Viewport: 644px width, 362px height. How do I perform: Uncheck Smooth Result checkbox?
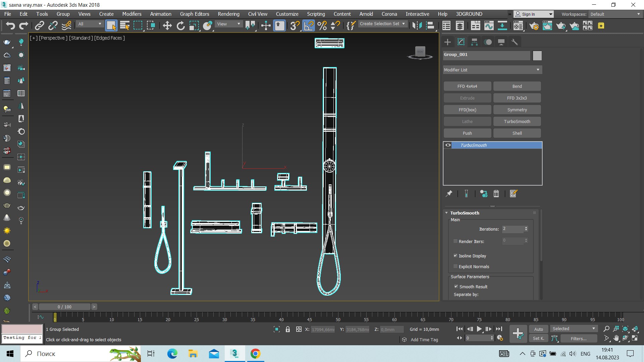pyautogui.click(x=456, y=286)
